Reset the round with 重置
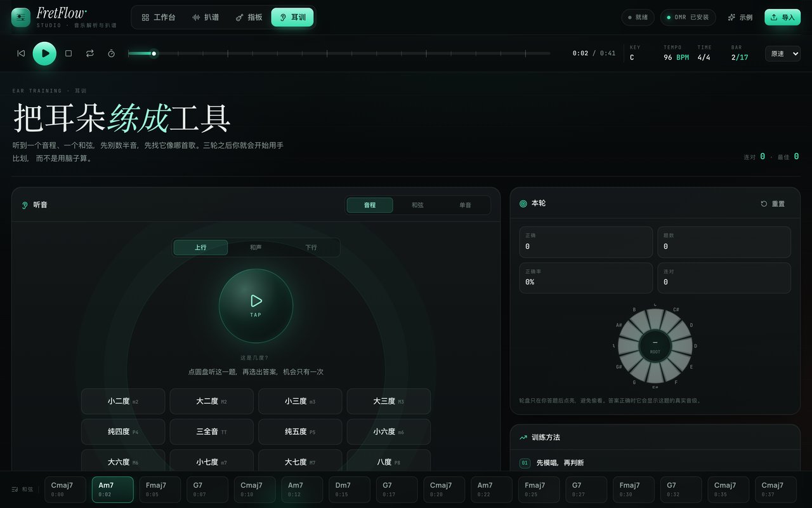Image resolution: width=812 pixels, height=508 pixels. [773, 204]
